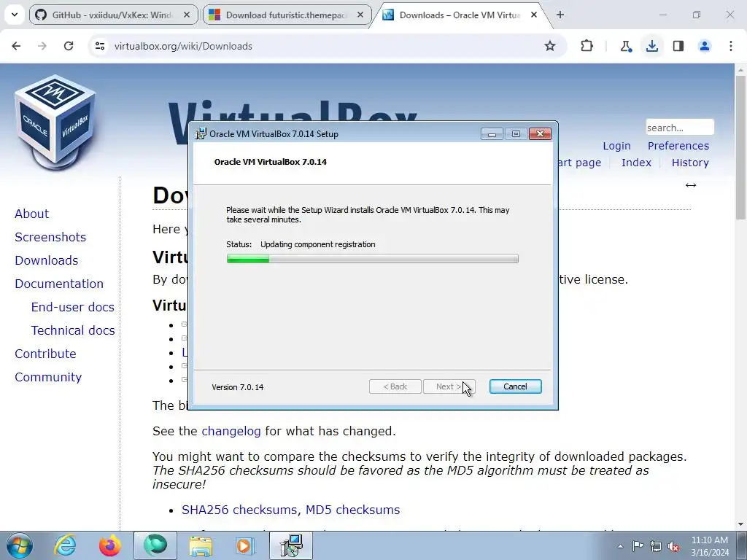Click the website search field
Image resolution: width=747 pixels, height=560 pixels.
(680, 128)
